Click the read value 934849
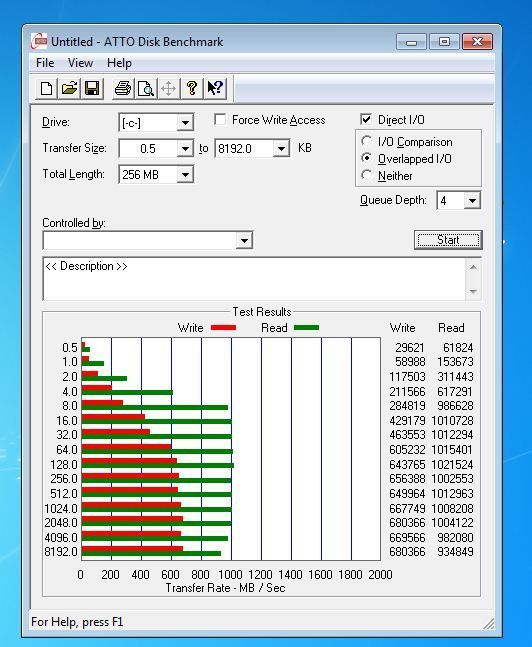 click(x=455, y=552)
